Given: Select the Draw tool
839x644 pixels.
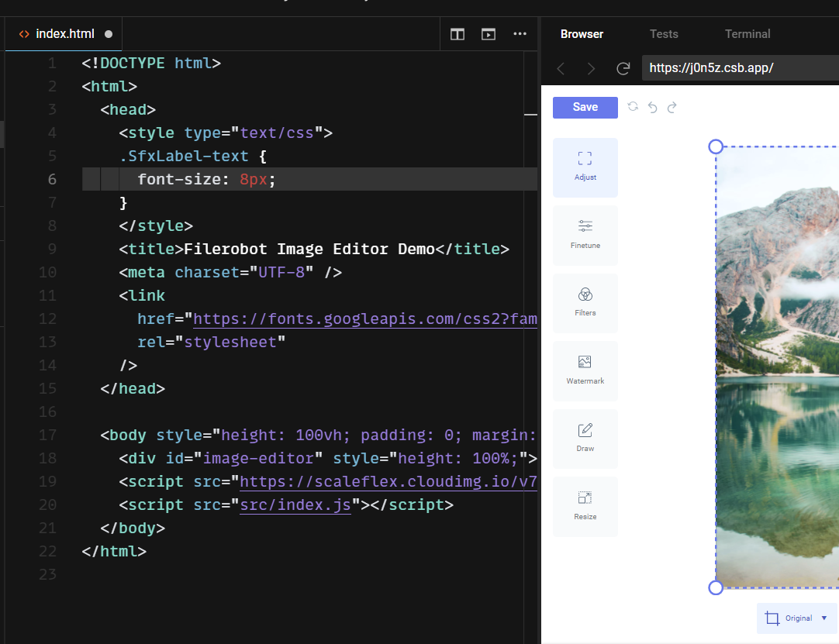Looking at the screenshot, I should click(585, 439).
